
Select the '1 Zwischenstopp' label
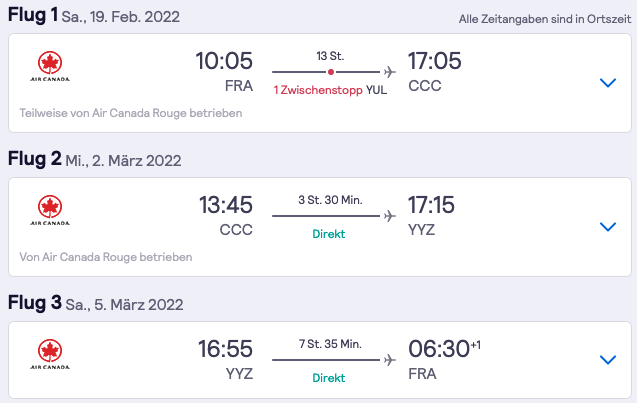[x=318, y=90]
